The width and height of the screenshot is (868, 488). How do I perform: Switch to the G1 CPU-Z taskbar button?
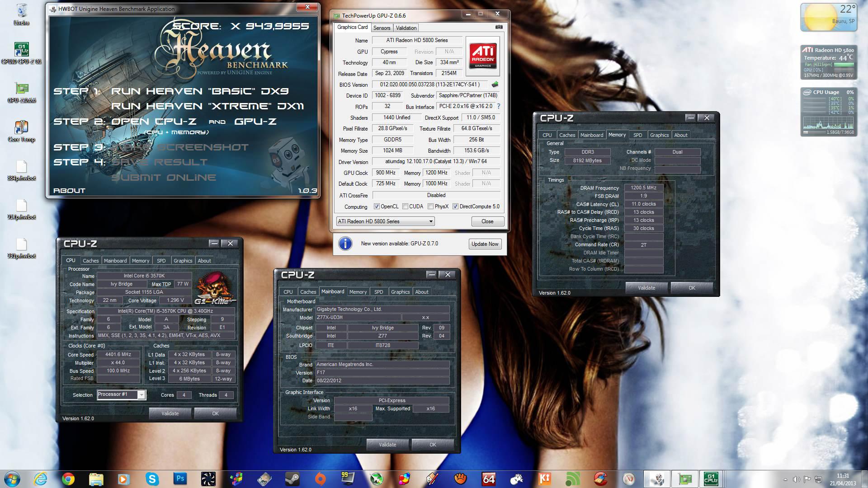click(x=712, y=479)
